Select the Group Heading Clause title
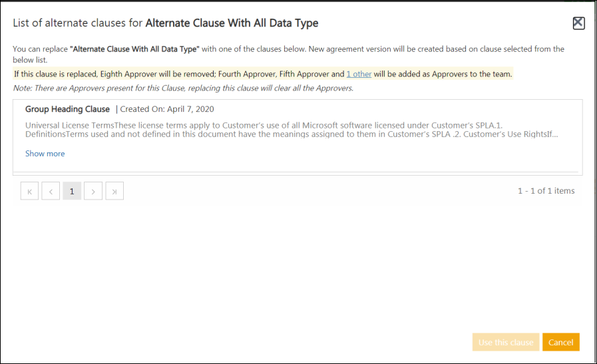 point(67,109)
